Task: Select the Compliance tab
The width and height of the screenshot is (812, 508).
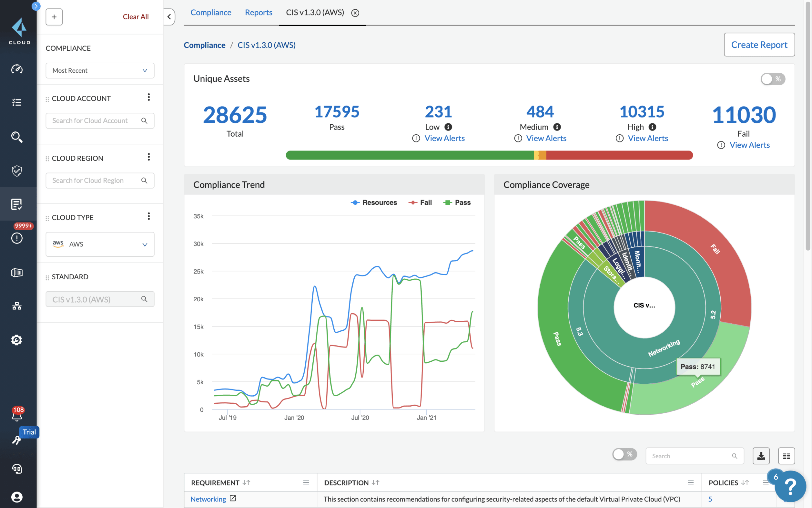Action: click(x=211, y=12)
